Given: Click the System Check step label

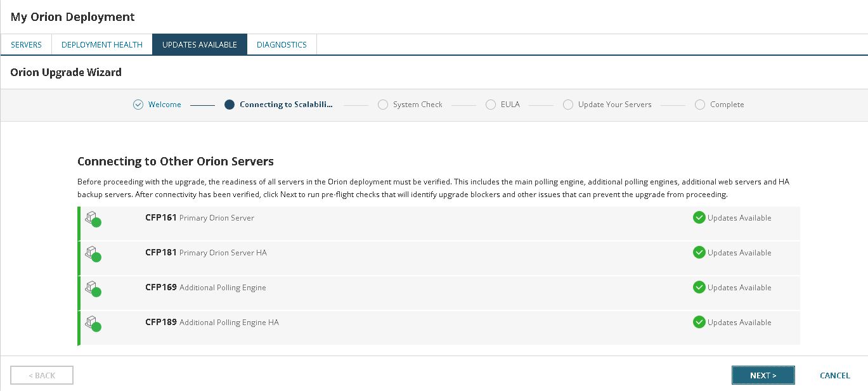Looking at the screenshot, I should (418, 105).
